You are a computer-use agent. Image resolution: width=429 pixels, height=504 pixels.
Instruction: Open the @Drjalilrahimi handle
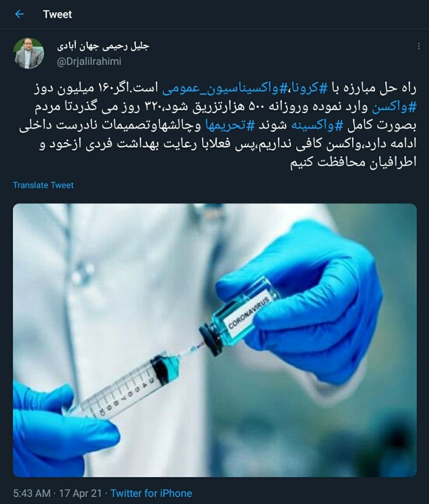coord(89,61)
